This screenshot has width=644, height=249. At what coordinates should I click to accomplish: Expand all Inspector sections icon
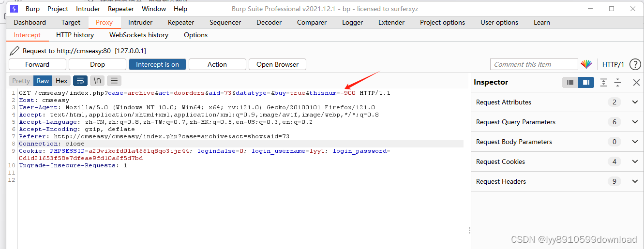[603, 83]
